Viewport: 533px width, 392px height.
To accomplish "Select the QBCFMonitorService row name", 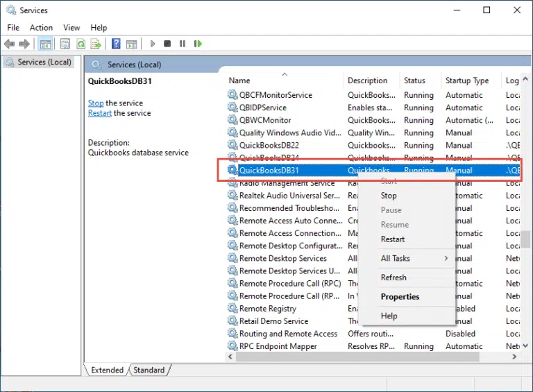I will (x=276, y=95).
